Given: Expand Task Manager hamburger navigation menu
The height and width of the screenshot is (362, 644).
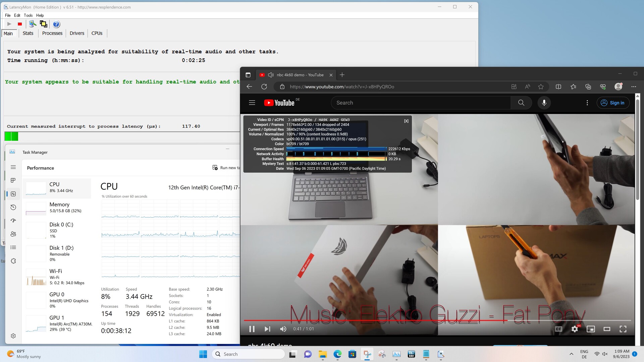Looking at the screenshot, I should 13,167.
